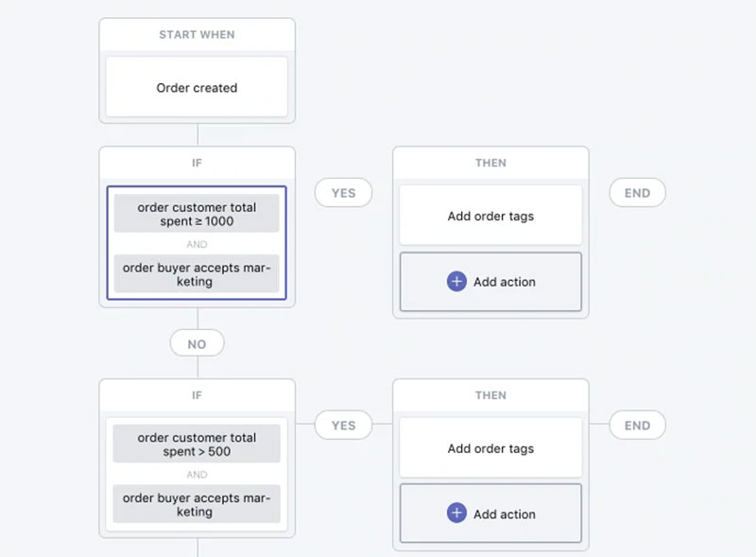Click the YES connector on the second condition
The width and height of the screenshot is (756, 557).
click(x=343, y=426)
